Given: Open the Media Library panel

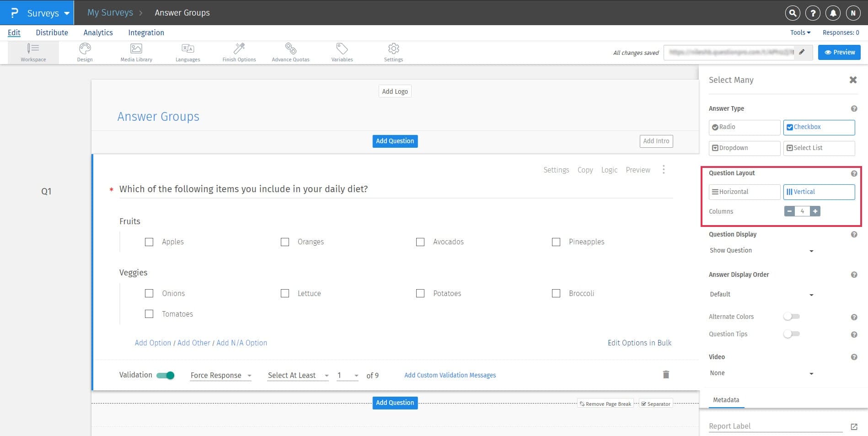Looking at the screenshot, I should point(136,52).
